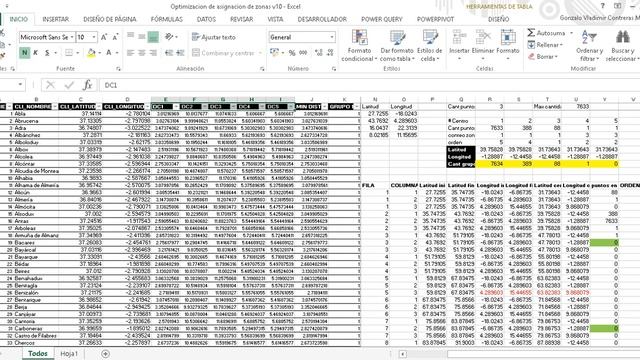
Task: Open DISEÑO DE PÁGINA tab
Action: pyautogui.click(x=110, y=19)
